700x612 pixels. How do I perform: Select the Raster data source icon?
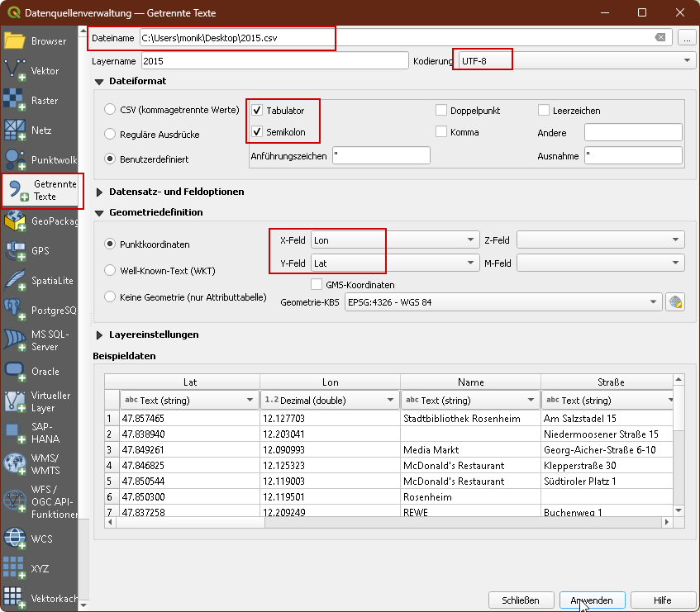point(16,101)
